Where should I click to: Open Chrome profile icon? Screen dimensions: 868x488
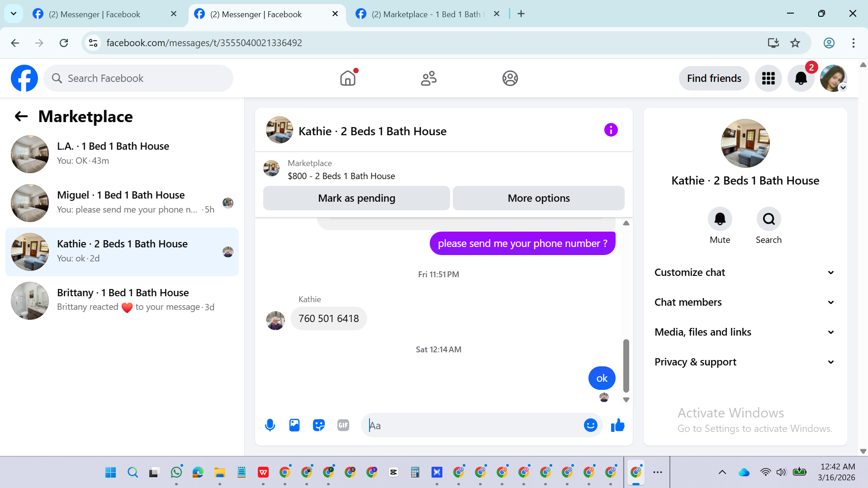coord(829,43)
